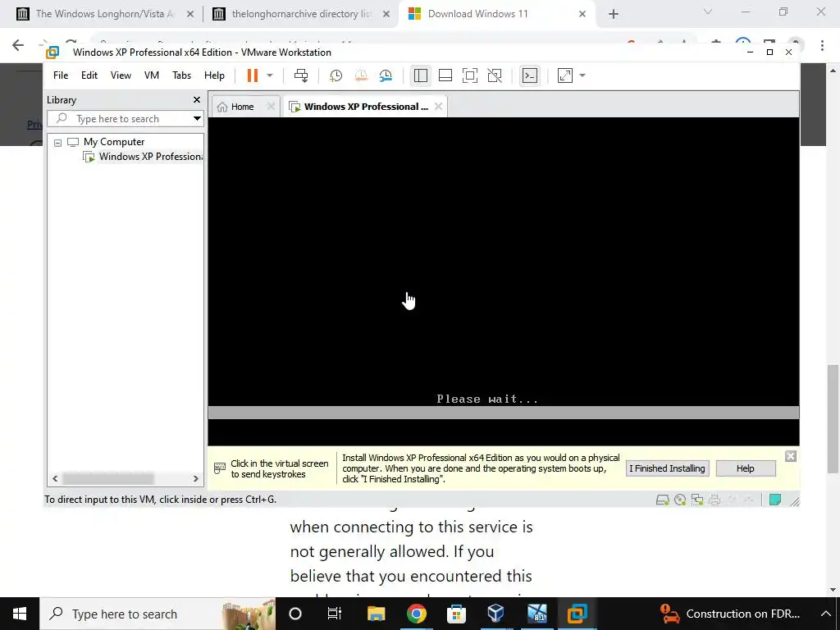
Task: Toggle the console view icon
Action: (530, 75)
